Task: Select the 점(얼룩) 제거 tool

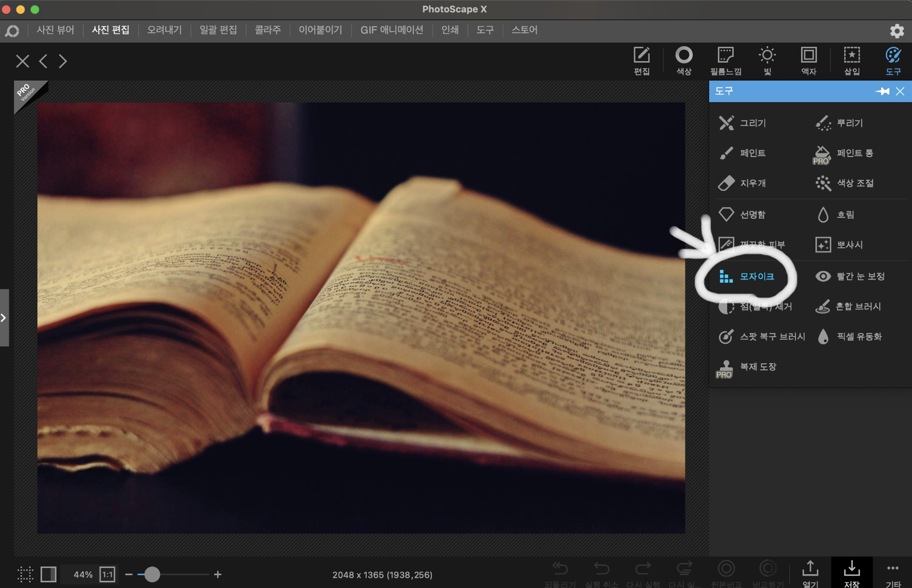Action: click(x=755, y=306)
